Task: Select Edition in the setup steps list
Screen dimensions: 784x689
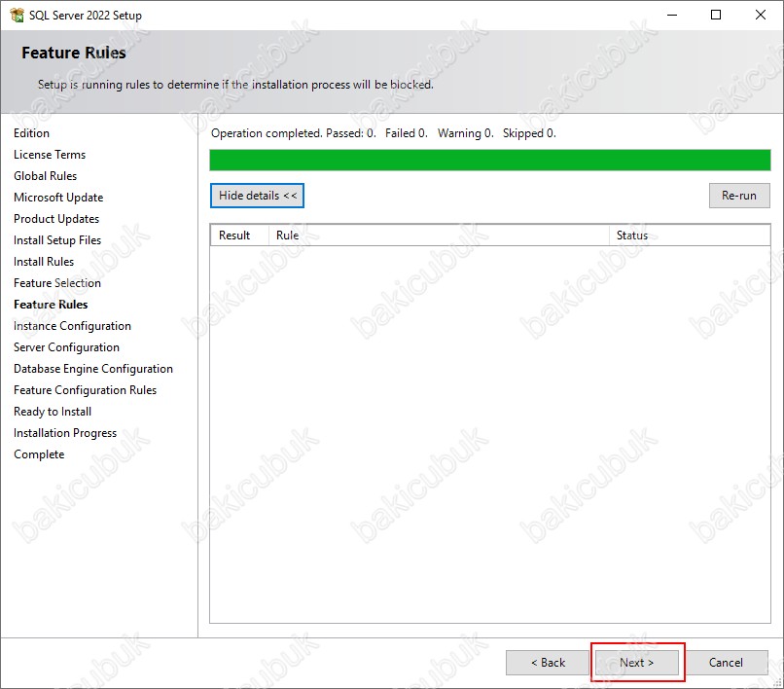Action: pos(31,133)
